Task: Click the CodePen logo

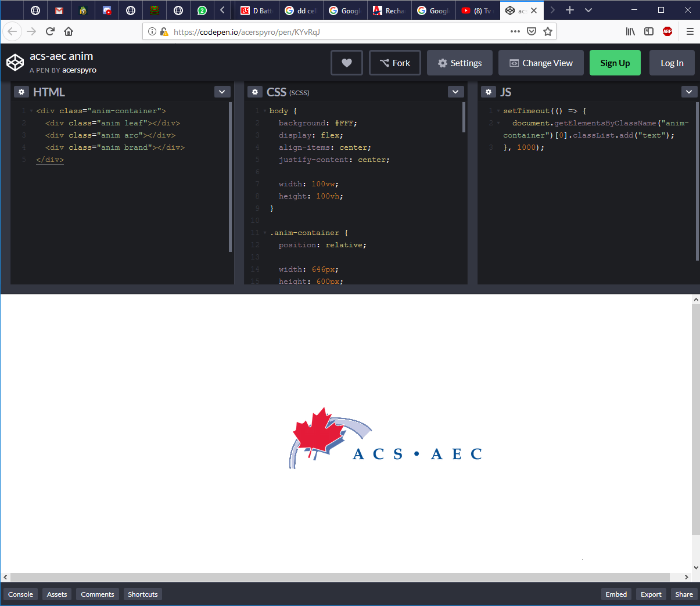Action: pos(15,62)
